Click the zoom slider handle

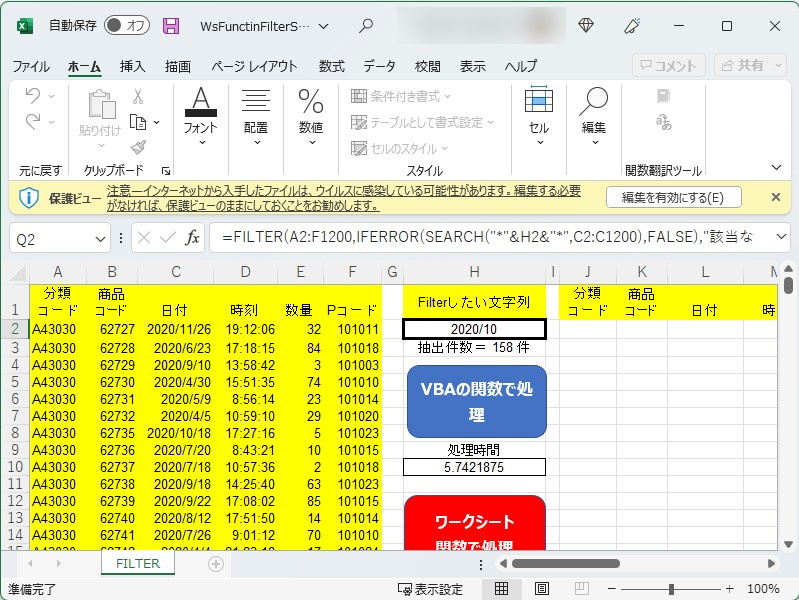point(671,589)
